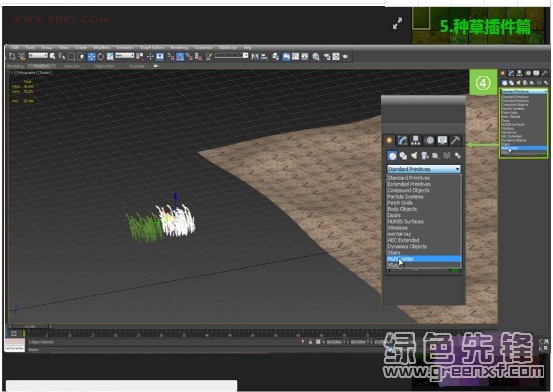The width and height of the screenshot is (553, 392).
Task: Switch to the Object Paint ribbon tab
Action: click(104, 66)
